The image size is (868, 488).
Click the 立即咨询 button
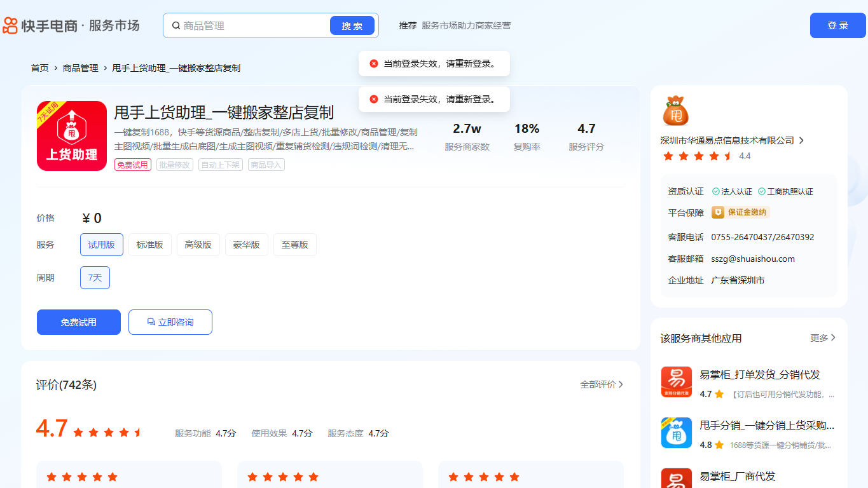click(x=170, y=322)
